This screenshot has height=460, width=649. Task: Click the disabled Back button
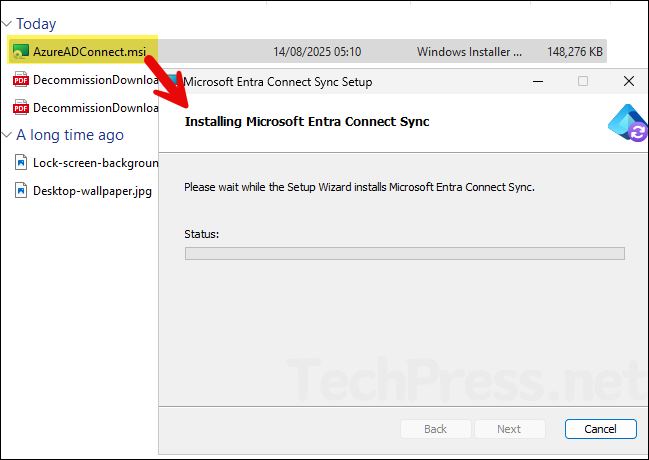pyautogui.click(x=435, y=429)
